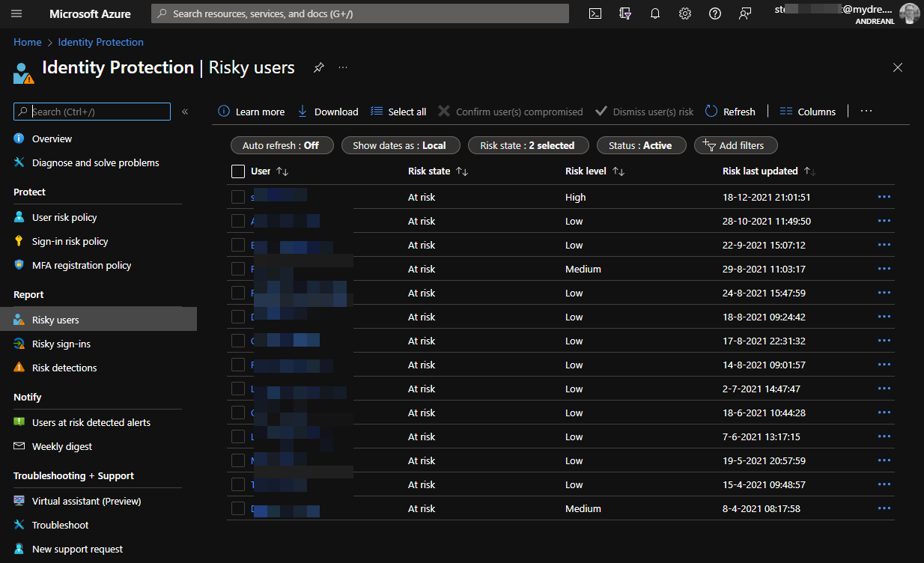Go to User risk policy

(64, 217)
